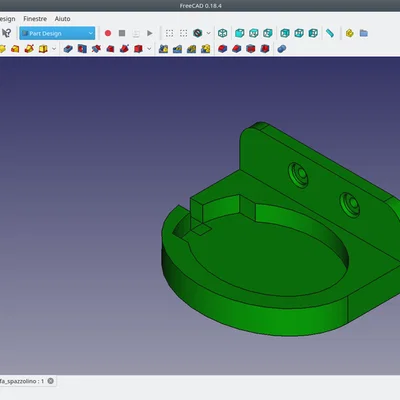
Task: Start macro recording with the red circle
Action: click(x=108, y=33)
